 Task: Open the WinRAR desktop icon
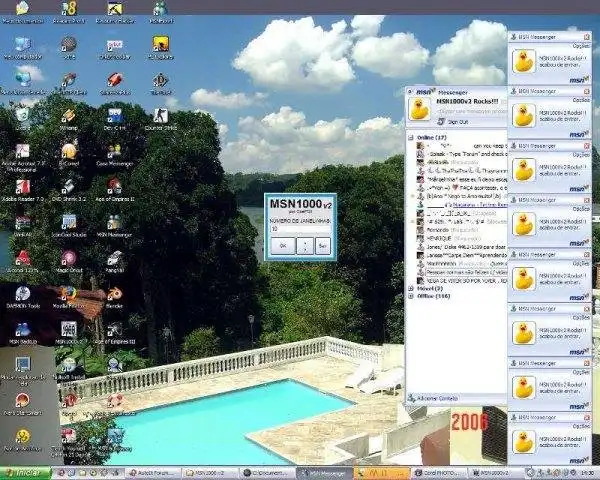coord(23,224)
